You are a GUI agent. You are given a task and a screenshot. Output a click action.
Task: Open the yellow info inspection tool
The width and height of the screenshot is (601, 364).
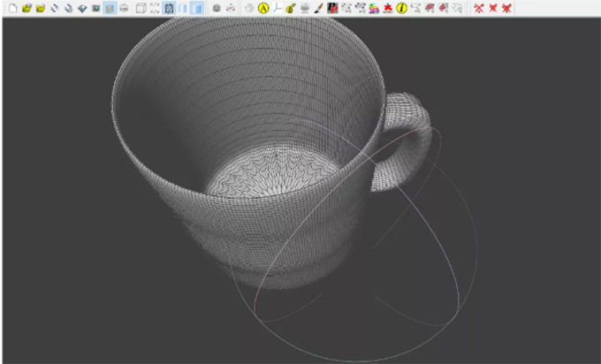401,8
